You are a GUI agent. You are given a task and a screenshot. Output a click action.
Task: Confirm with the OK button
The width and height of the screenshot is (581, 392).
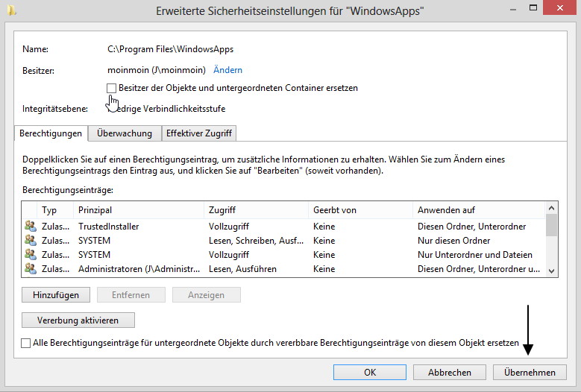tap(370, 373)
